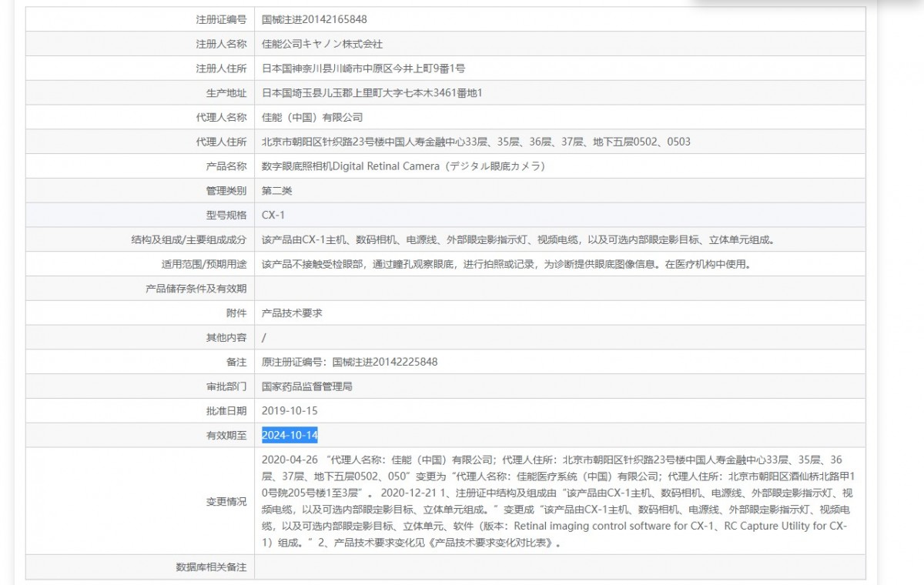The width and height of the screenshot is (924, 585).
Task: Click the 注册人名称 label
Action: pos(222,44)
